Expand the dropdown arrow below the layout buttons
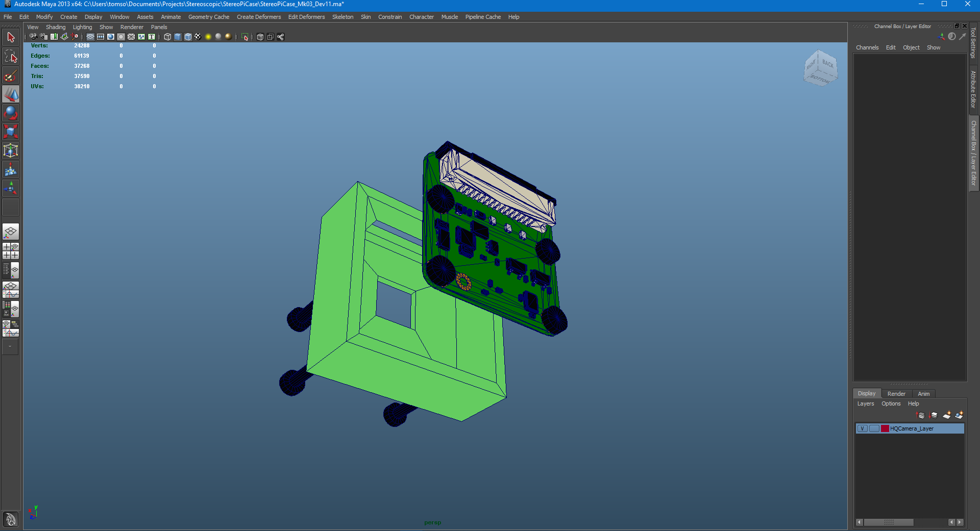The width and height of the screenshot is (980, 531). (10, 347)
